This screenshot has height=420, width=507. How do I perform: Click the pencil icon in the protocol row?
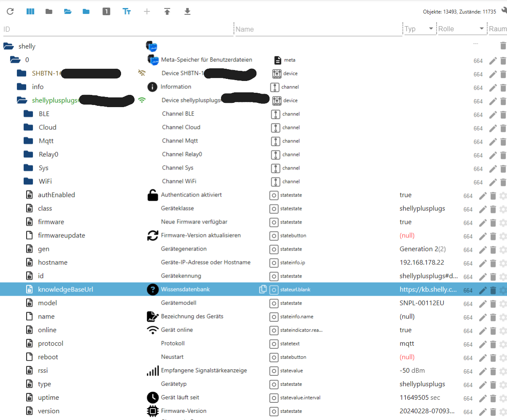click(x=483, y=344)
